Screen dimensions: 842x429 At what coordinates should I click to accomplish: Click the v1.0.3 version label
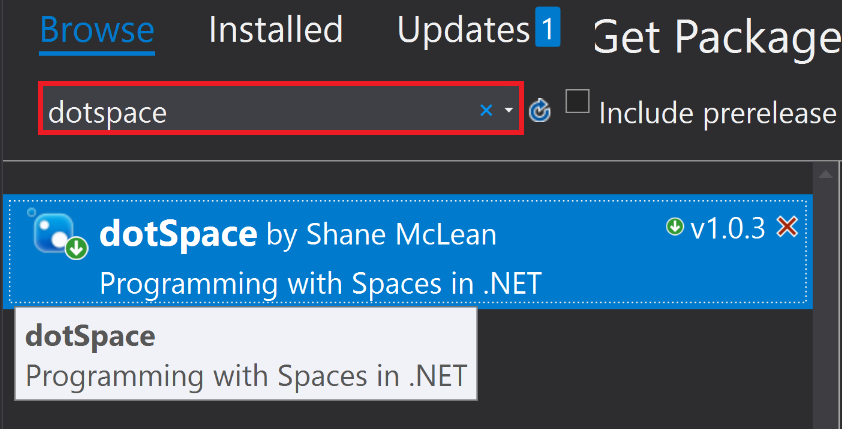[x=727, y=229]
